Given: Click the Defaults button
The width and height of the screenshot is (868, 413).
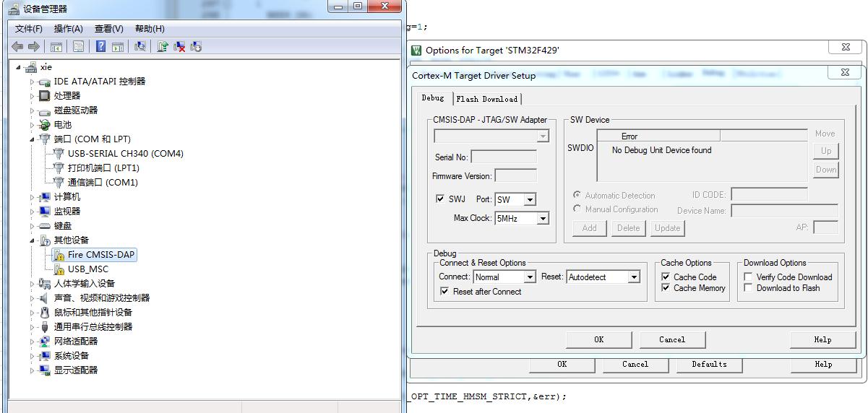Looking at the screenshot, I should tap(708, 365).
